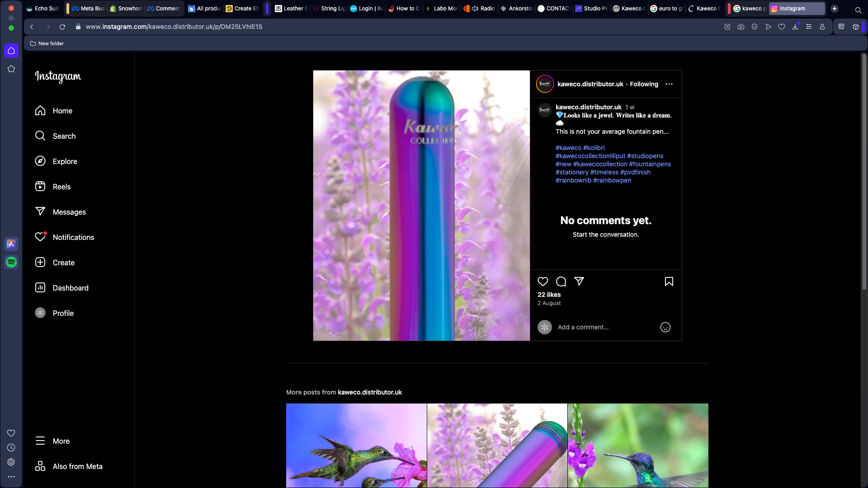Viewport: 868px width, 488px height.
Task: Open the extensions cube icon
Action: (x=856, y=27)
